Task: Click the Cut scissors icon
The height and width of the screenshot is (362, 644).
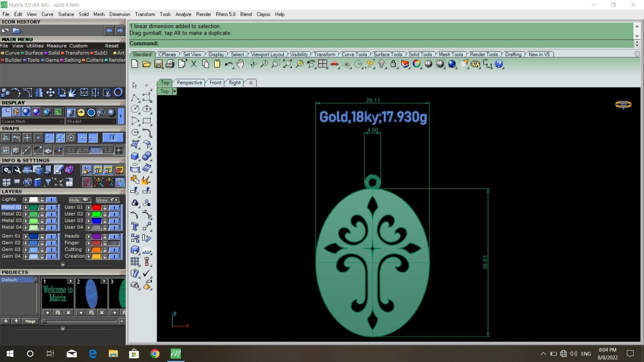Action: [x=194, y=64]
